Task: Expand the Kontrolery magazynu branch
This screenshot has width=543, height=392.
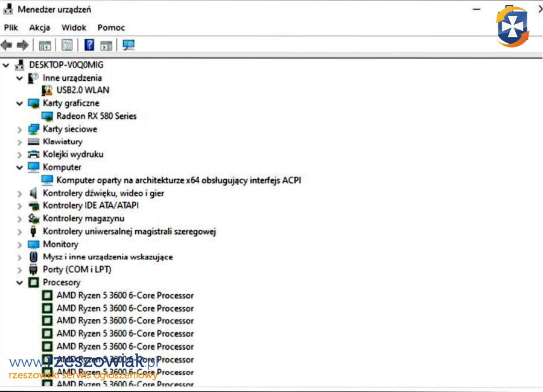Action: (x=20, y=219)
